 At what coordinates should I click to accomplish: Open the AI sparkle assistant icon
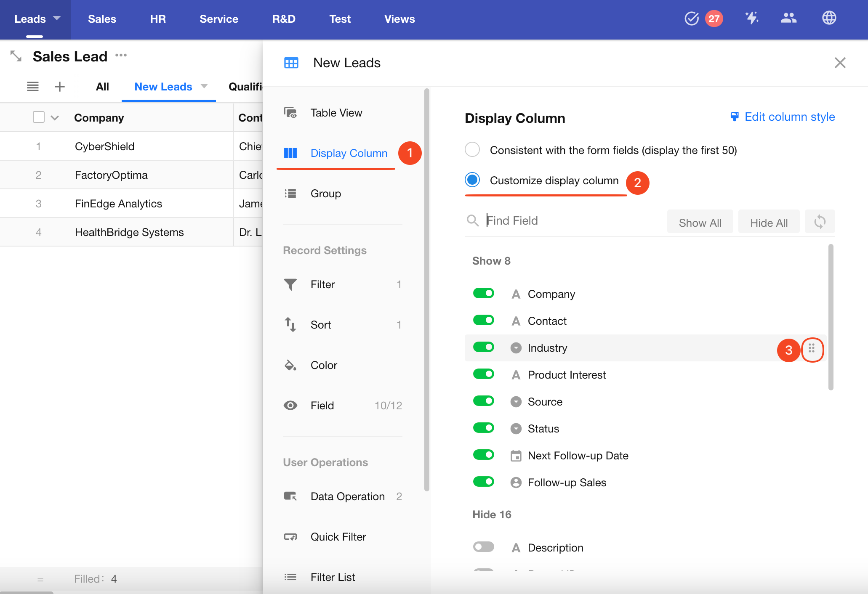pyautogui.click(x=751, y=18)
